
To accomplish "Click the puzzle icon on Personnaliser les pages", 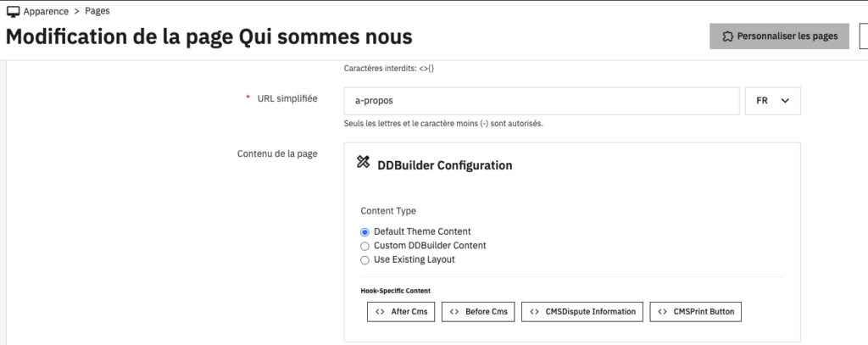I will [x=727, y=36].
